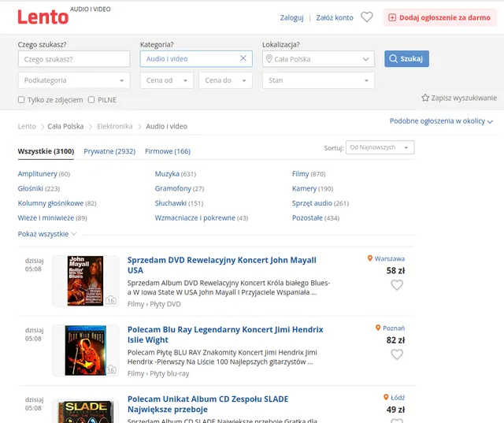Viewport: 504px width, 423px height.
Task: Favorite the John Mayall DVD listing
Action: (397, 285)
